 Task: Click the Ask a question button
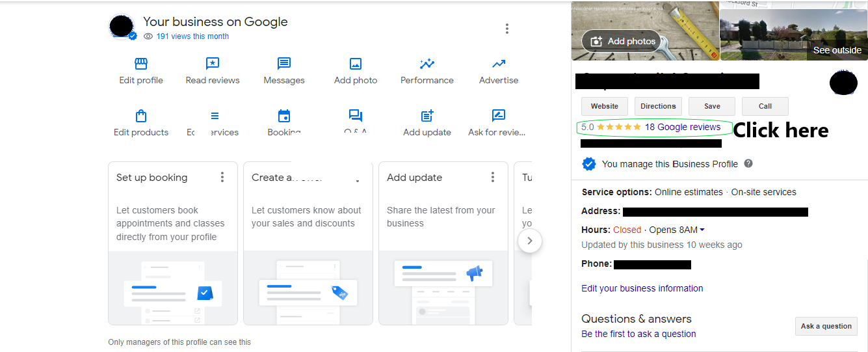tap(826, 326)
